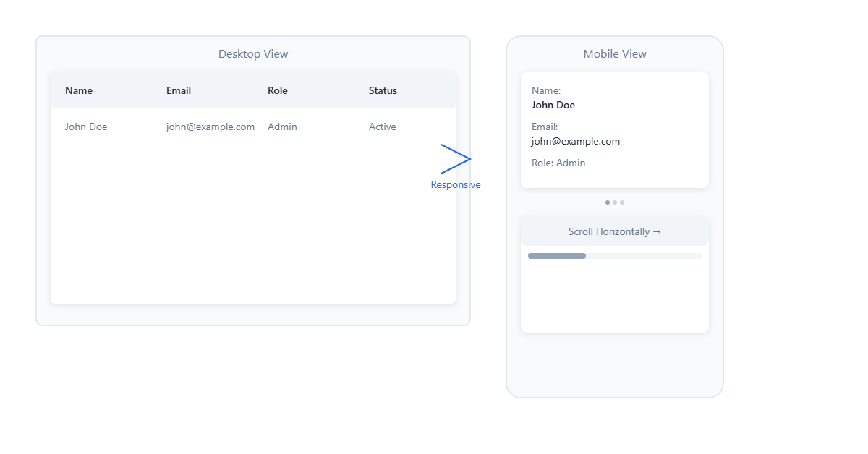Click the Name column header
868x454 pixels.
click(x=79, y=90)
